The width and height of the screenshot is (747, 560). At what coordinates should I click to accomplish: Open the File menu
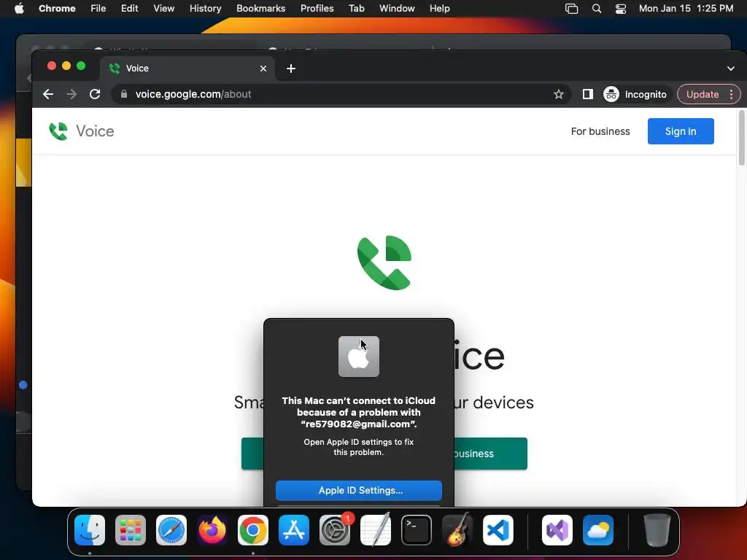click(98, 9)
